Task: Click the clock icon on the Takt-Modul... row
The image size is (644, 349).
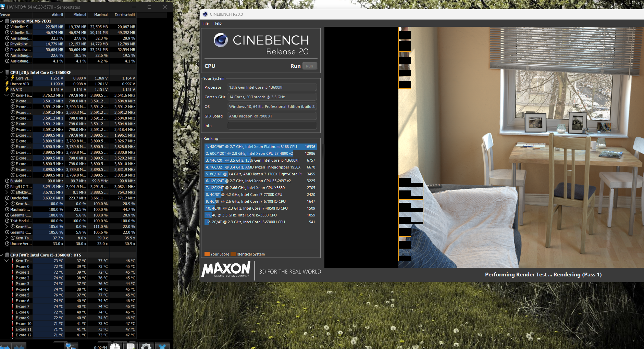Action: (x=7, y=221)
